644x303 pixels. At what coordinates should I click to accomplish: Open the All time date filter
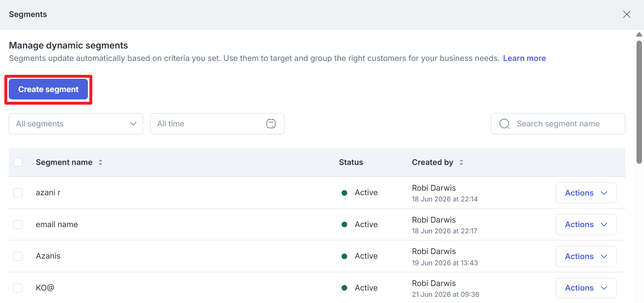pos(217,124)
